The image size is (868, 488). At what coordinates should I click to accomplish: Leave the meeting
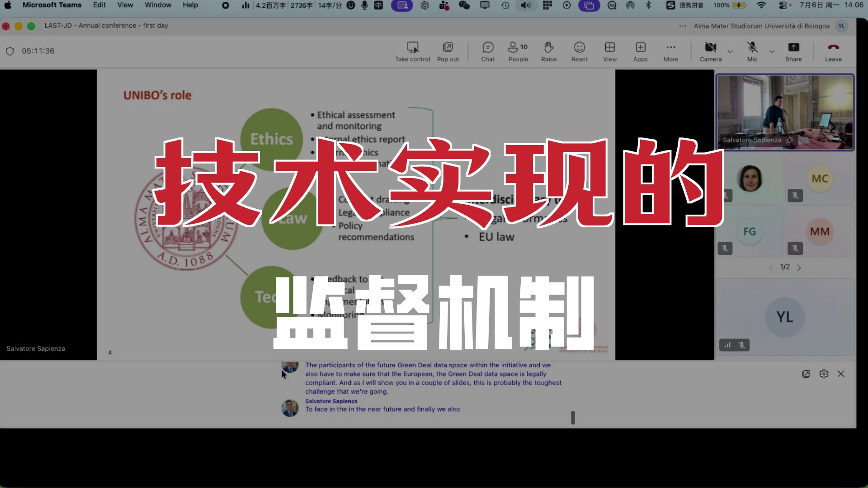pyautogui.click(x=833, y=52)
